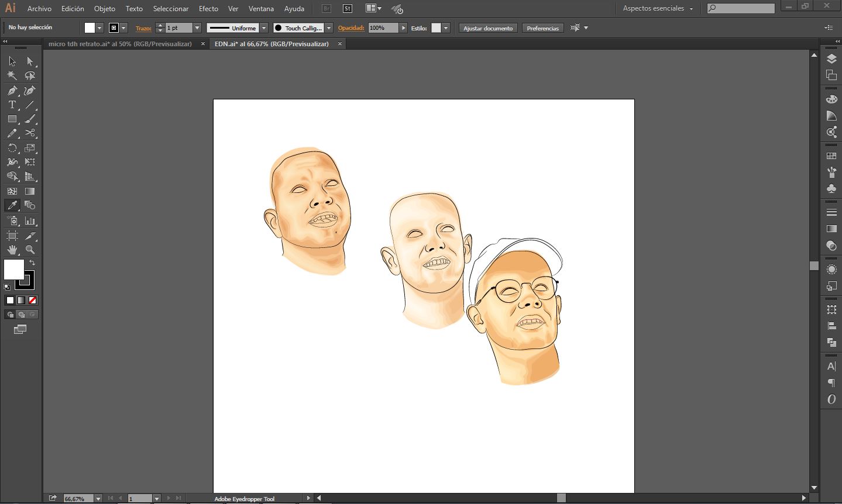Select the Direct Selection tool
Viewport: 842px width, 504px height.
pyautogui.click(x=30, y=61)
